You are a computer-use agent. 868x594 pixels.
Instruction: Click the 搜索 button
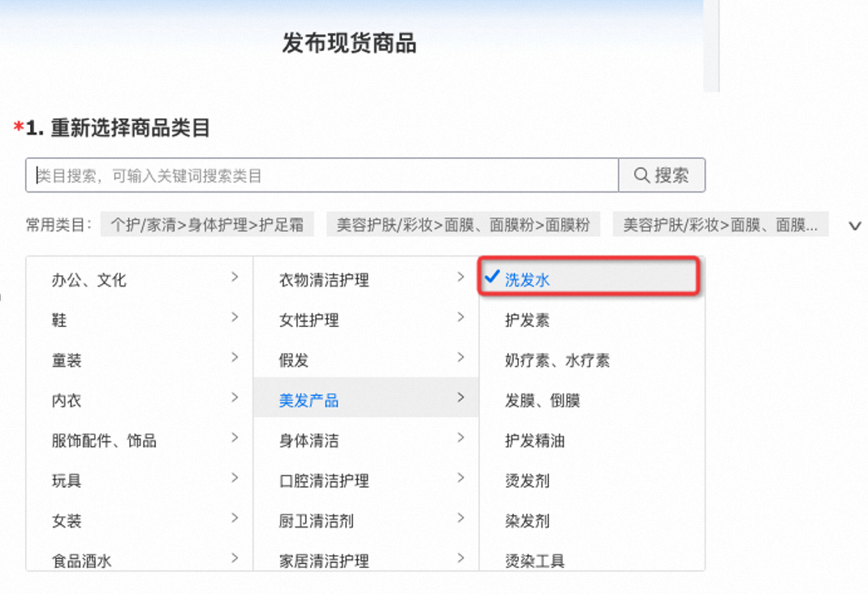[x=662, y=175]
